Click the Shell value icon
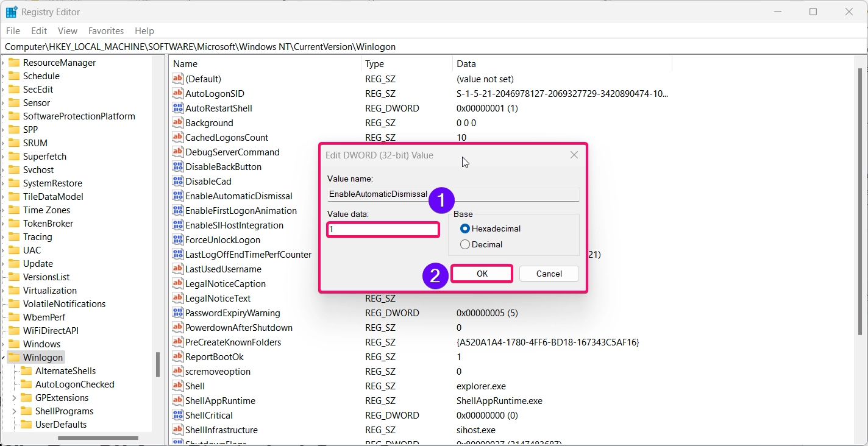The image size is (868, 446). click(178, 386)
